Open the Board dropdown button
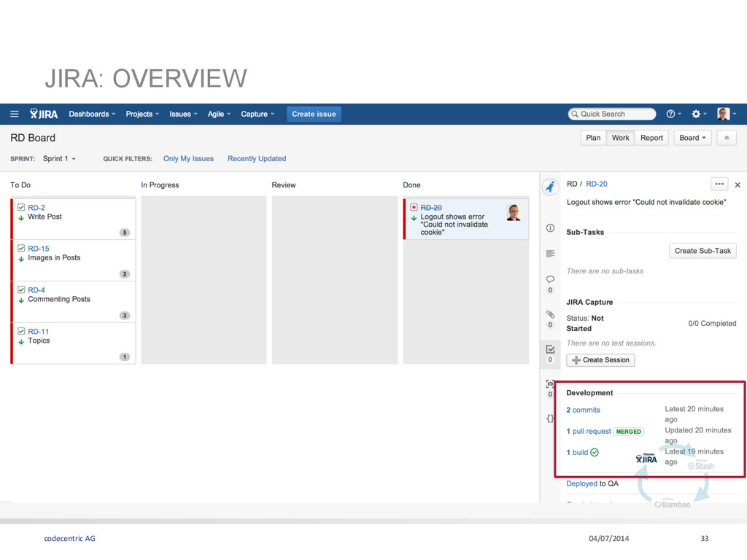 click(692, 138)
